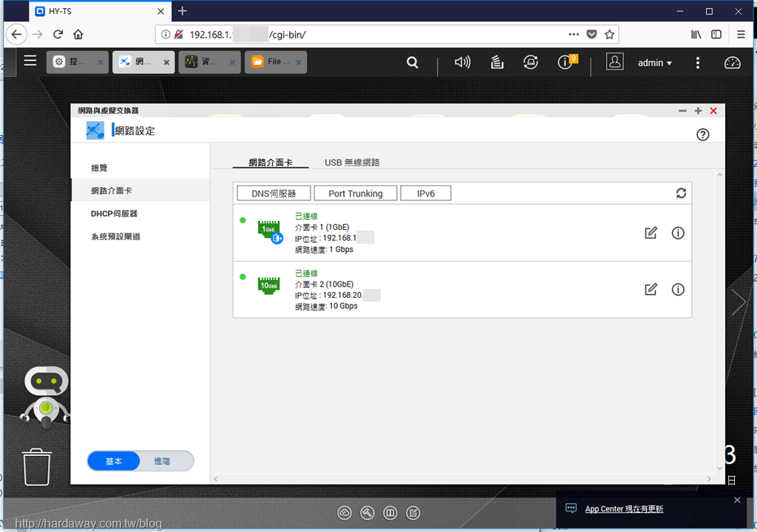Screen dimensions: 757x532
Task: Edit settings for adapter 1 (1GbE)
Action: click(651, 233)
